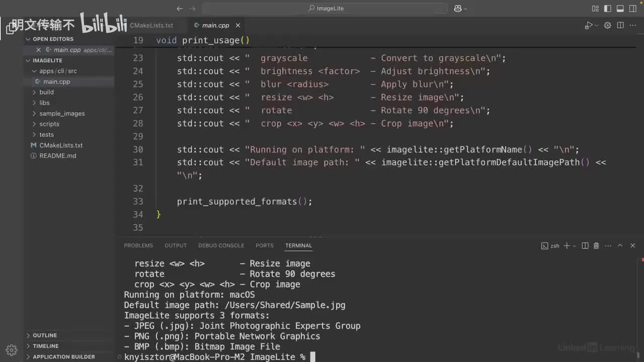Go forward with the right arrow
Image resolution: width=644 pixels, height=362 pixels.
[x=193, y=9]
